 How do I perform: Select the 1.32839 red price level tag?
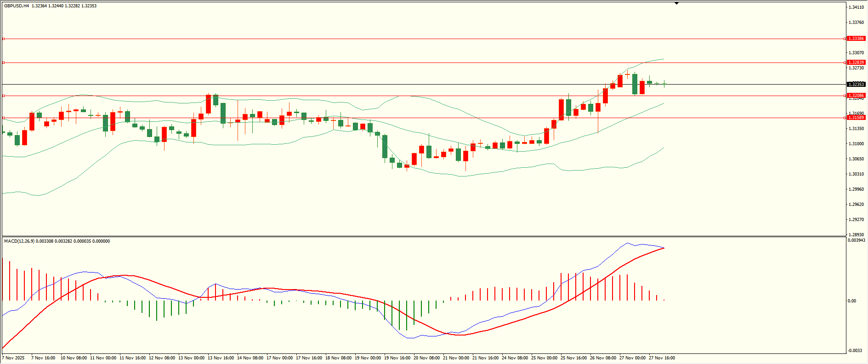click(856, 63)
